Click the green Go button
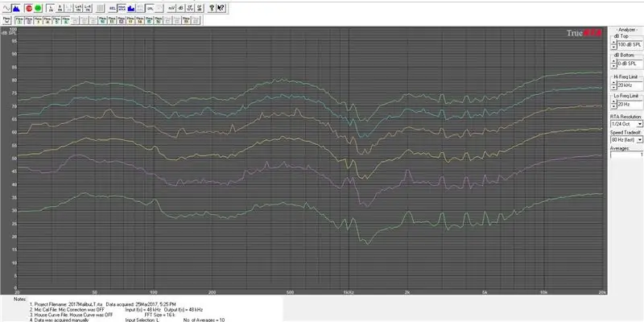644x322 pixels. coord(38,8)
